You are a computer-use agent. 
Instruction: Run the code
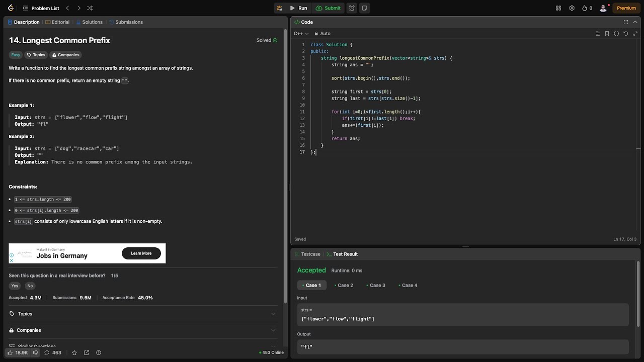coord(298,8)
